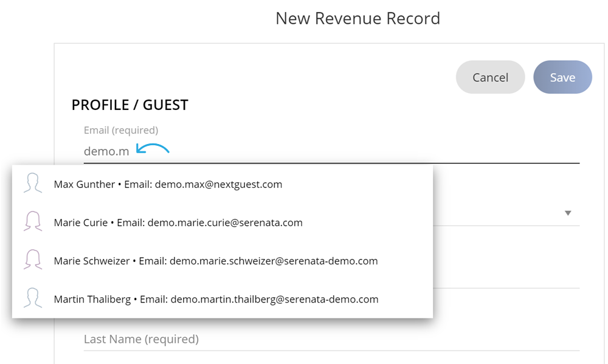Screen dimensions: 608x364
Task: Choose the demo.marie.curie@serenata.com suggestion
Action: pos(223,222)
